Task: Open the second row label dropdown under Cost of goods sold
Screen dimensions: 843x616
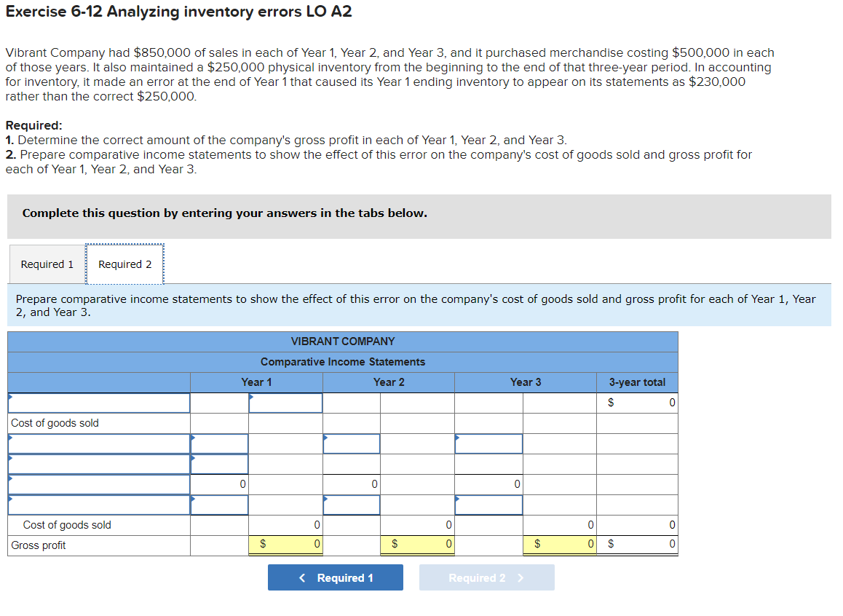Action: [98, 463]
